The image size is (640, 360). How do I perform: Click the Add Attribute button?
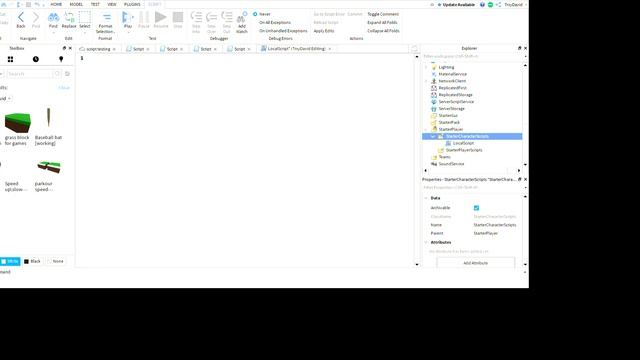click(476, 262)
